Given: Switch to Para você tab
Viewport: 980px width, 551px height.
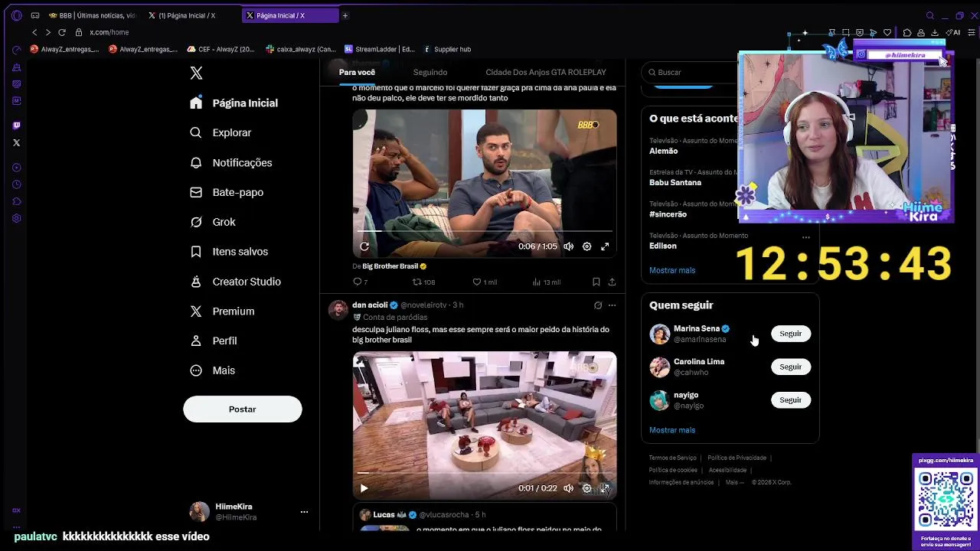Looking at the screenshot, I should (x=357, y=72).
